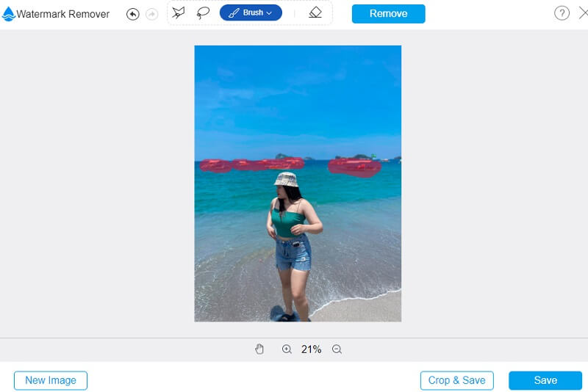Open the help question mark icon
Image resolution: width=588 pixels, height=392 pixels.
pyautogui.click(x=562, y=13)
